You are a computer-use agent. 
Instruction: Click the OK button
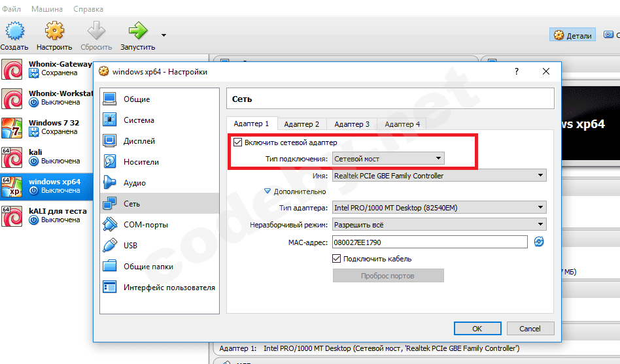(477, 329)
